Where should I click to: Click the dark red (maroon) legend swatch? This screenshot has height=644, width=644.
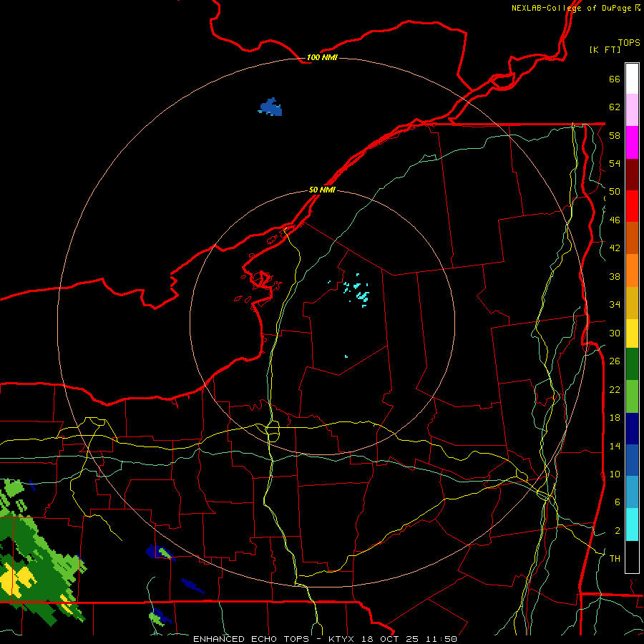[x=632, y=175]
